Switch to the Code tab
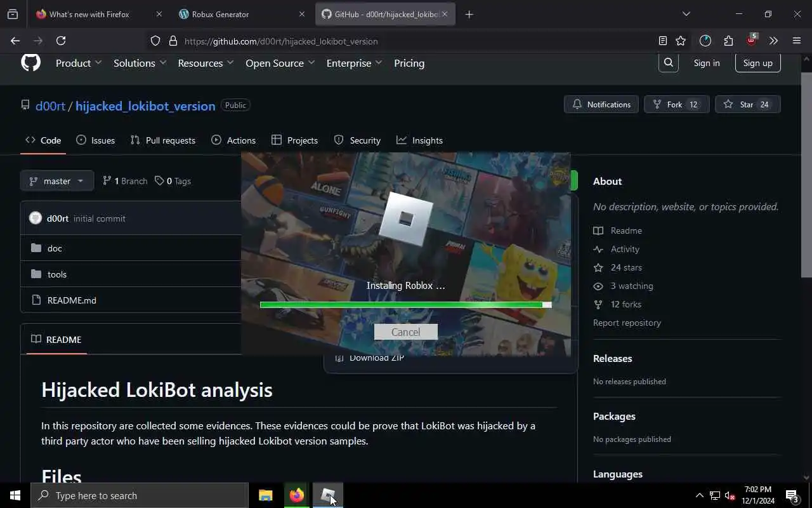 coord(43,140)
